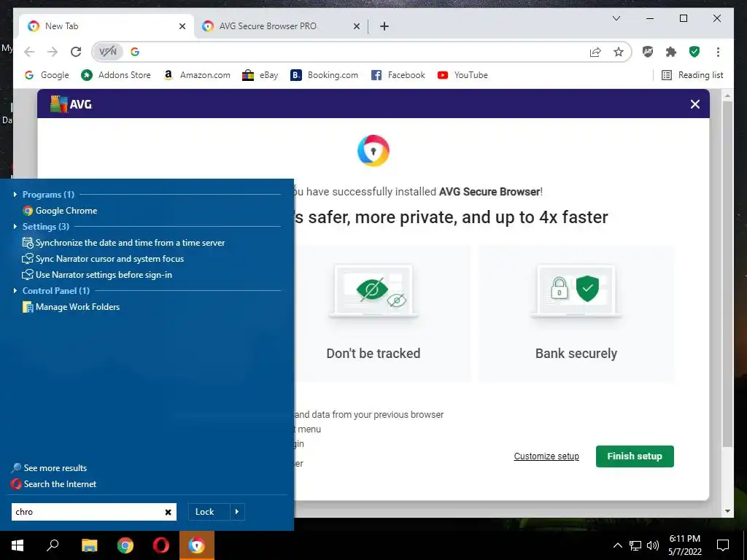The image size is (747, 560).
Task: Click the AVG logo in dialog header
Action: pyautogui.click(x=71, y=104)
